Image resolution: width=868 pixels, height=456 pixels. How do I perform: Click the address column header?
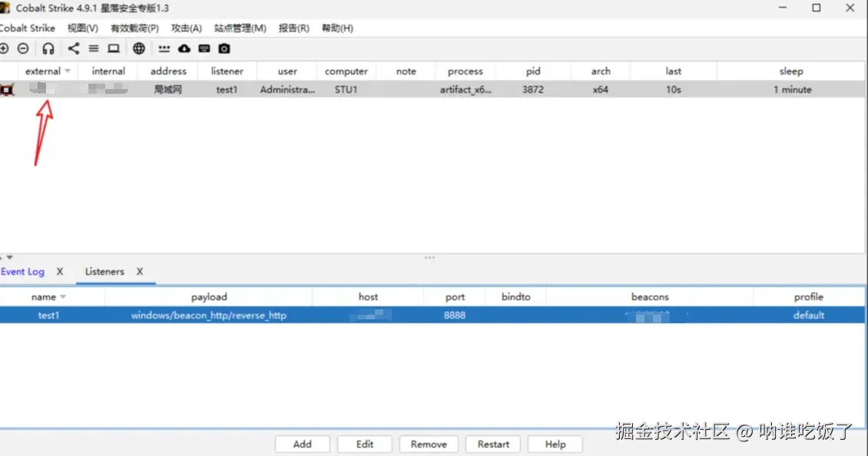(x=168, y=71)
